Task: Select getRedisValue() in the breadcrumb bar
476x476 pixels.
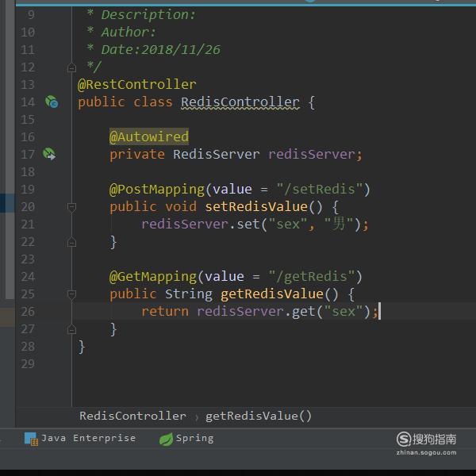Action: coord(259,416)
